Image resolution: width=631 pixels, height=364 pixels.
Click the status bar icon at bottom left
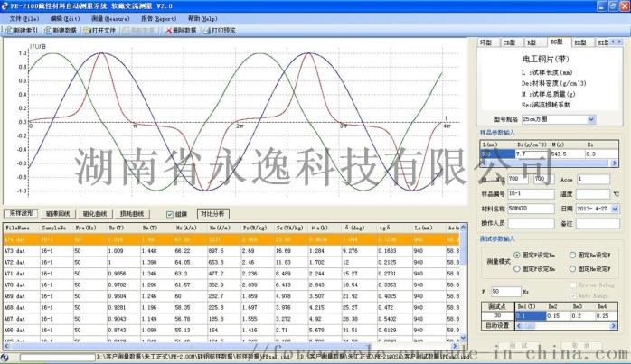(5, 357)
